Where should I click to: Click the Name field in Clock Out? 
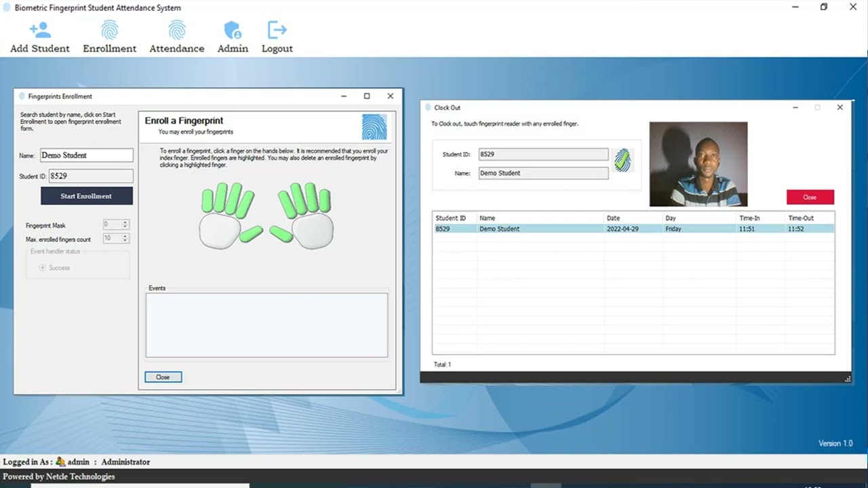pos(543,173)
